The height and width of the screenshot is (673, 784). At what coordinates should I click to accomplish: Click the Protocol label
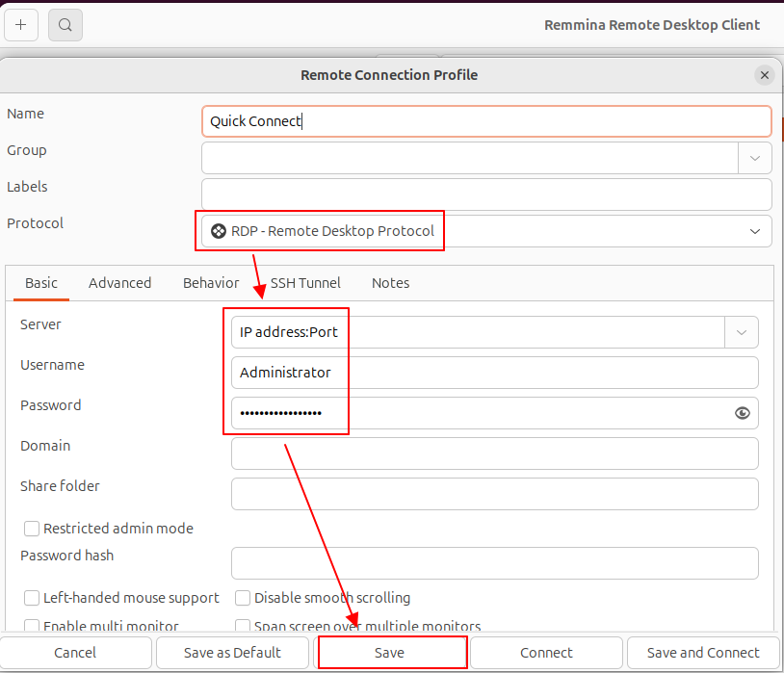tap(35, 223)
